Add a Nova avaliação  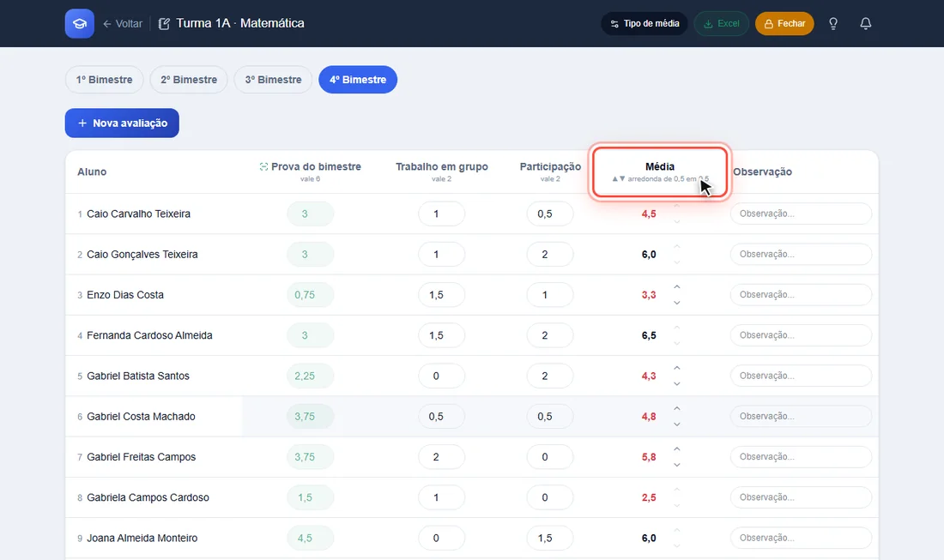[122, 123]
